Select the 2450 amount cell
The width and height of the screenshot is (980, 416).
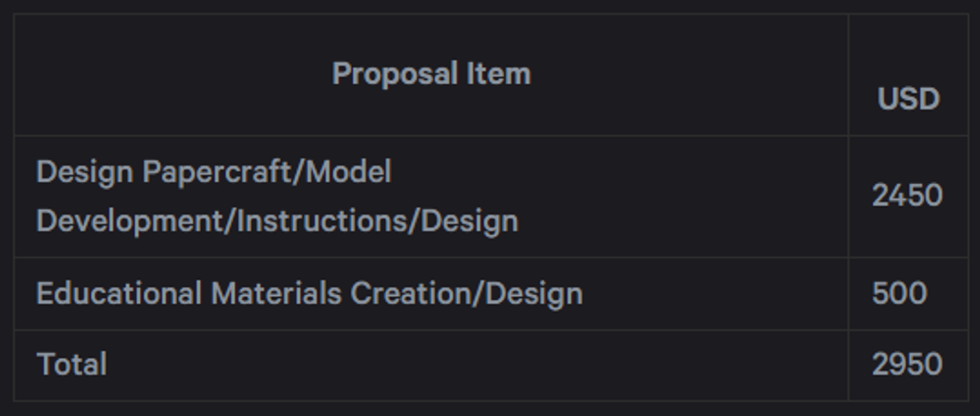pyautogui.click(x=907, y=195)
